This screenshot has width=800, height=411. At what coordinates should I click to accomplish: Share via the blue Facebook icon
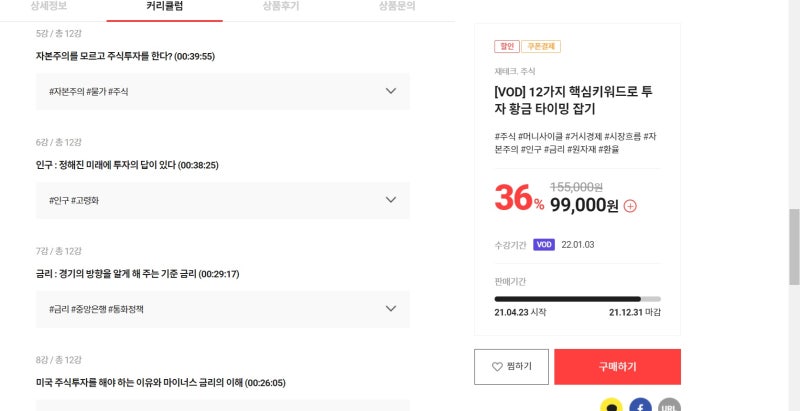(x=640, y=406)
